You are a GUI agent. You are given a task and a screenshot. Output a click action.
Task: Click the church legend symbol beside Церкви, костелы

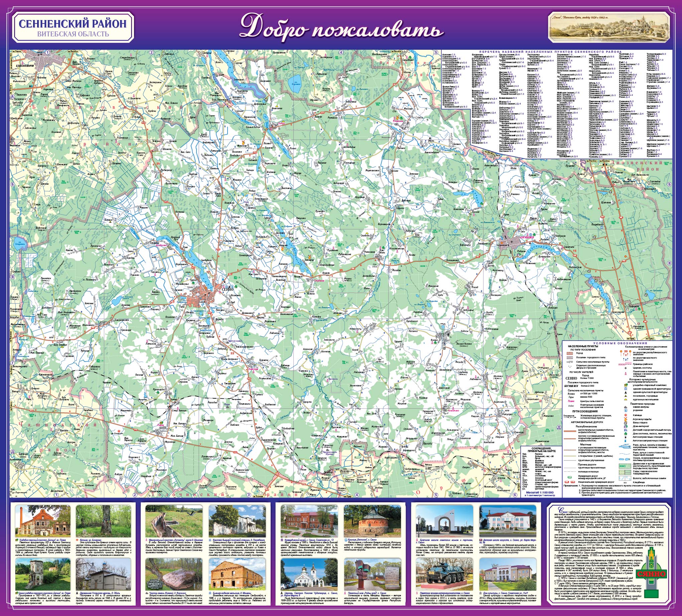(626, 368)
